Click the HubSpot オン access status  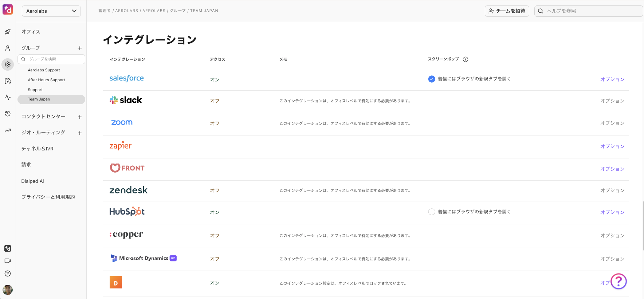click(x=215, y=212)
